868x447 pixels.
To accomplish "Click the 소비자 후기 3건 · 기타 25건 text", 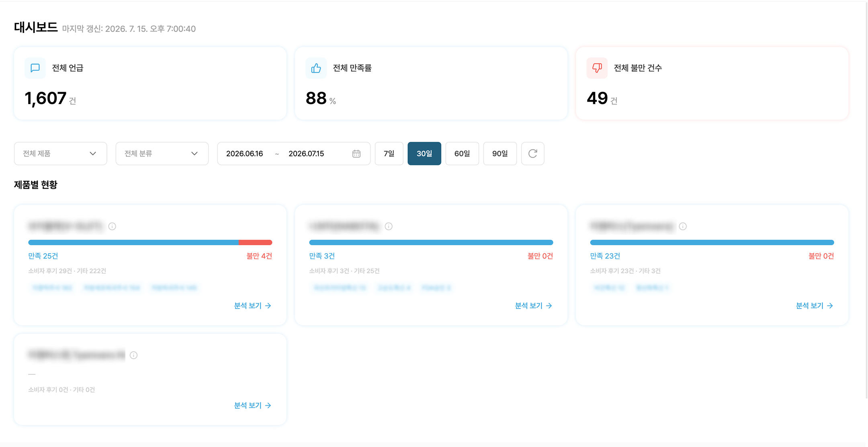I will pos(344,271).
